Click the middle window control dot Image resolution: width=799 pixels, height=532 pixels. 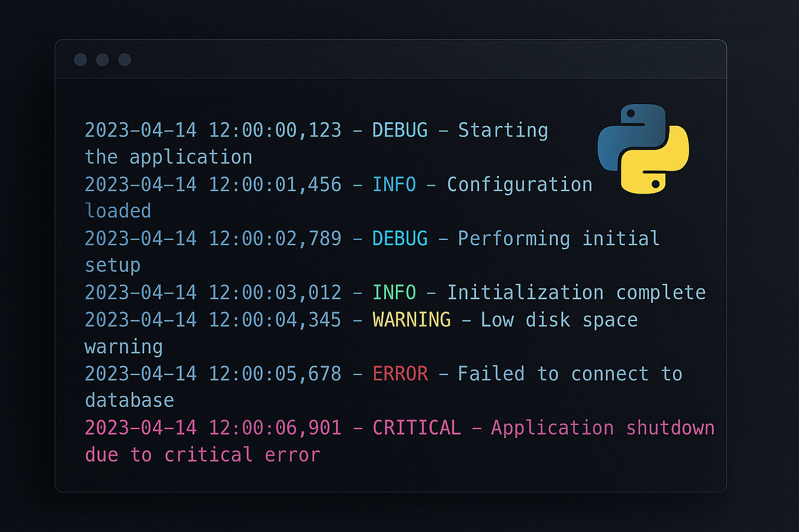coord(102,59)
